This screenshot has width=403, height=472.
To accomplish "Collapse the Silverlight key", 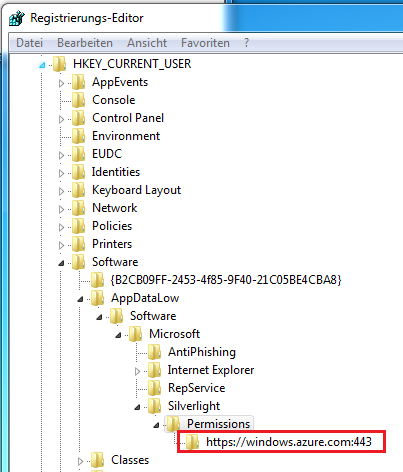I will [137, 407].
